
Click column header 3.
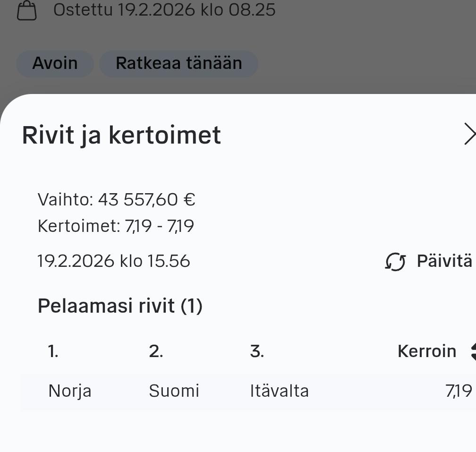click(x=257, y=351)
